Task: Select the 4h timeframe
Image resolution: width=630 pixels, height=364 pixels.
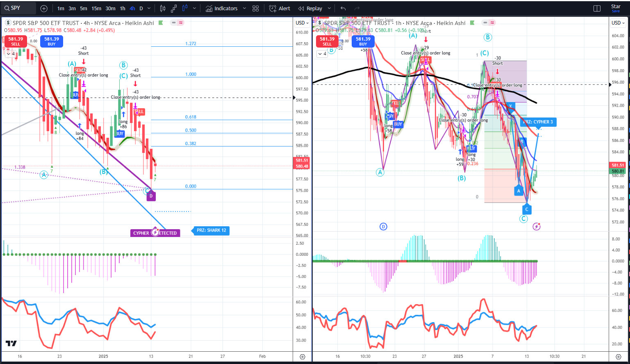Action: tap(132, 9)
